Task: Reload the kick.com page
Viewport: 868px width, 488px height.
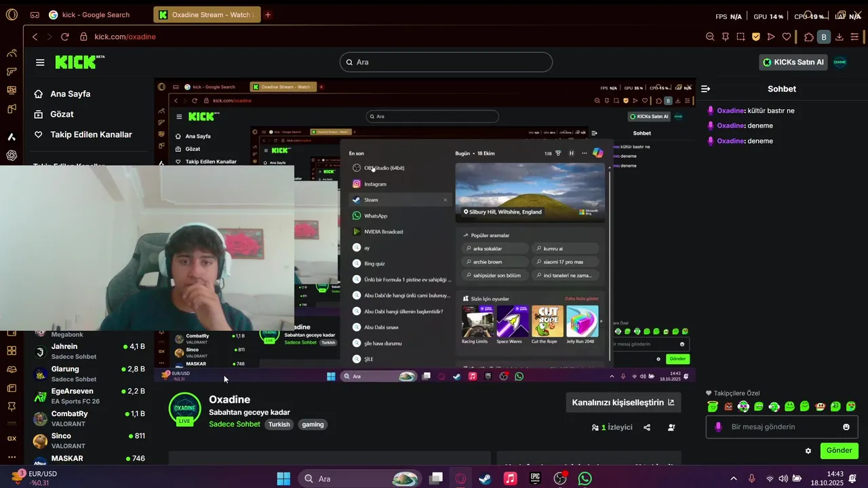Action: (65, 37)
